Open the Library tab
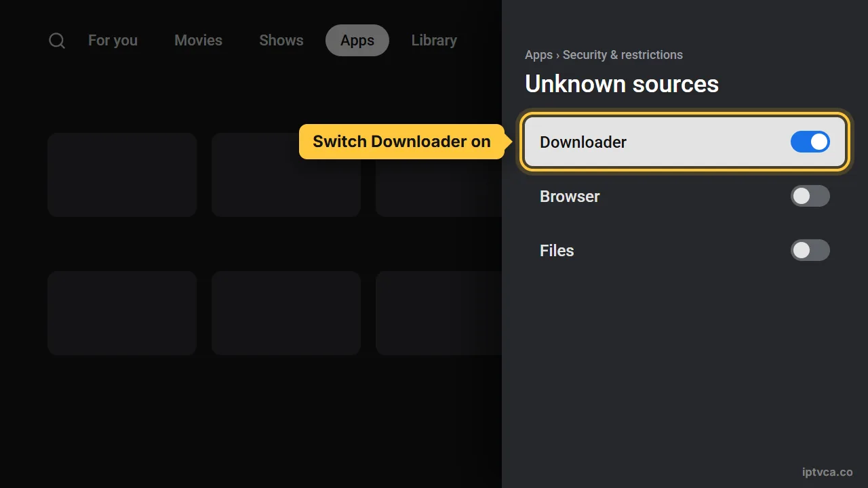 434,40
